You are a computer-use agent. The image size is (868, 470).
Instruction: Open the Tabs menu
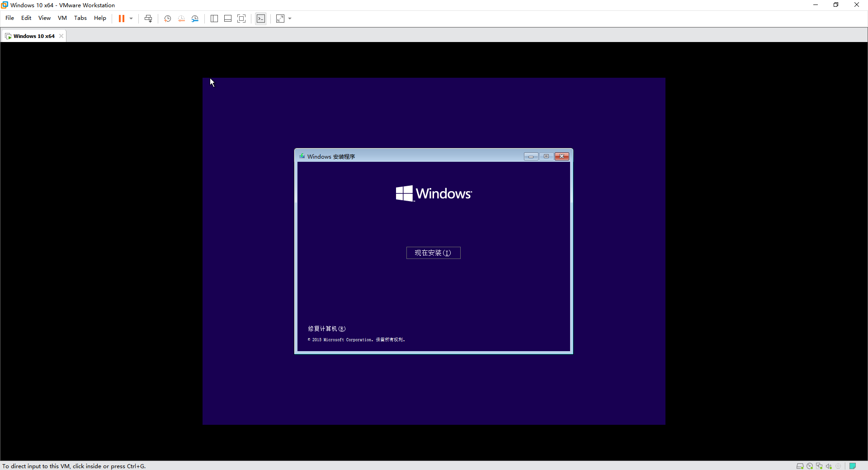pos(80,18)
